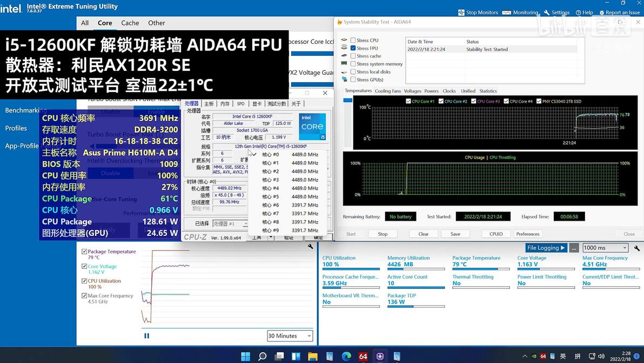The image size is (644, 363).
Task: Switch to the Cache tab in XTU
Action: pos(130,23)
